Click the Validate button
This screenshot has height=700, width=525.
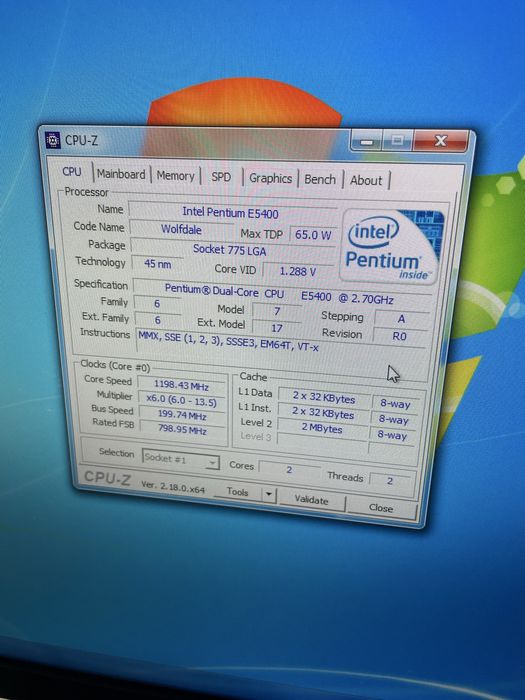coord(312,500)
